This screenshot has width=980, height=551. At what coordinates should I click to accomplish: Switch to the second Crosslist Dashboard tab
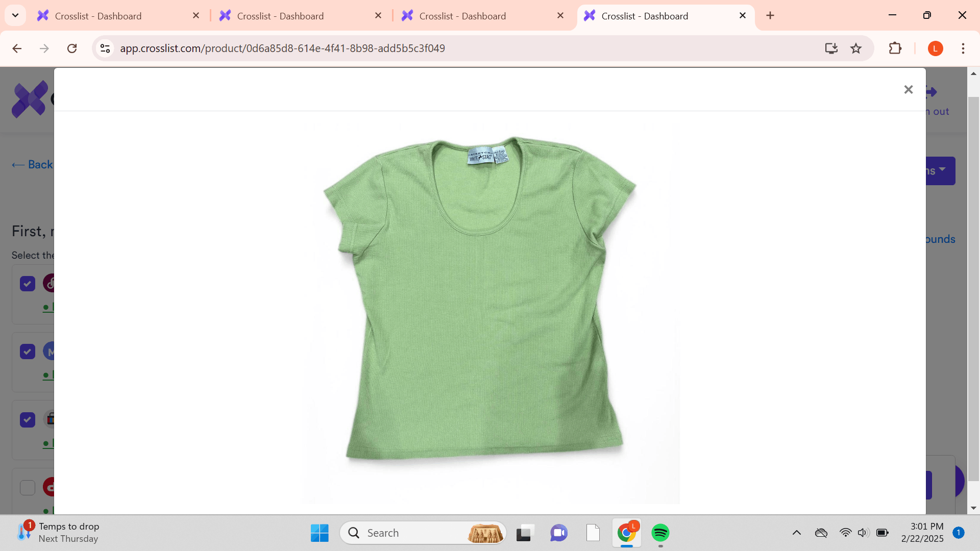(300, 16)
